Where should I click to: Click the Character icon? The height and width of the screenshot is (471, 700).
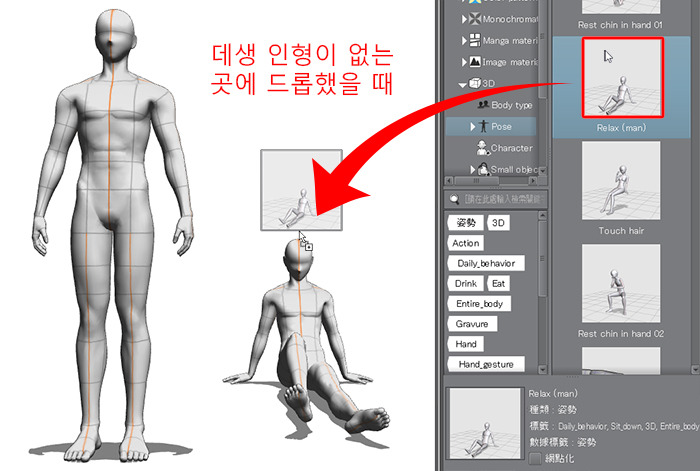(483, 148)
